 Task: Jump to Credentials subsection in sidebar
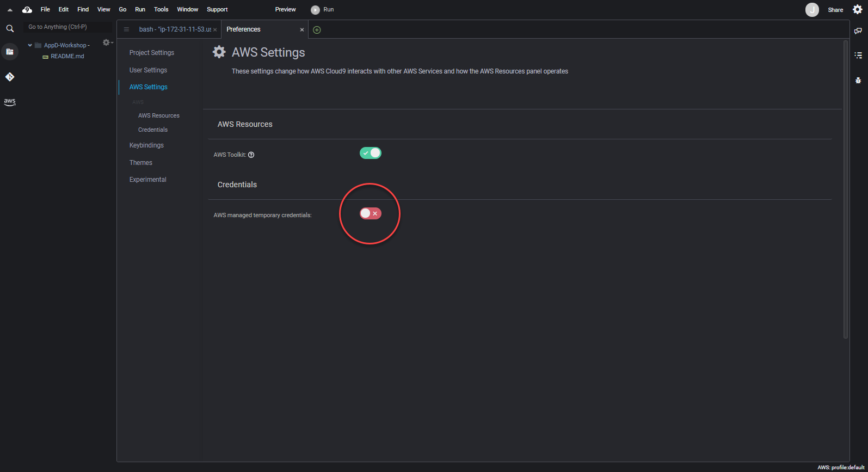pyautogui.click(x=153, y=130)
